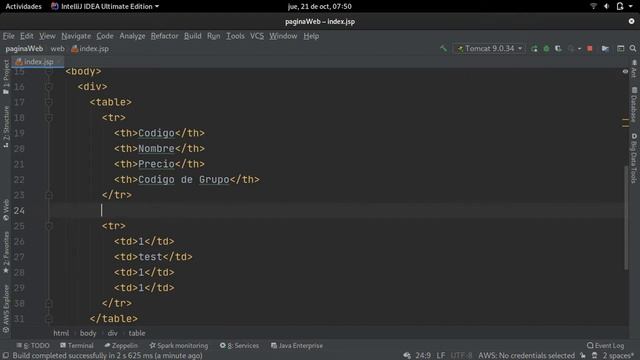The height and width of the screenshot is (360, 640).
Task: Click the 24:9 caret position indicator
Action: [423, 356]
